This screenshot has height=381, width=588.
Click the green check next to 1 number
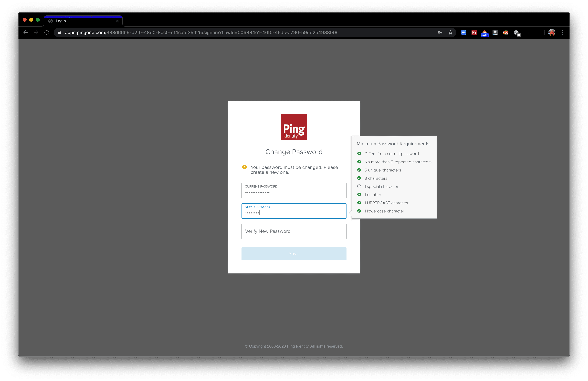coord(359,194)
